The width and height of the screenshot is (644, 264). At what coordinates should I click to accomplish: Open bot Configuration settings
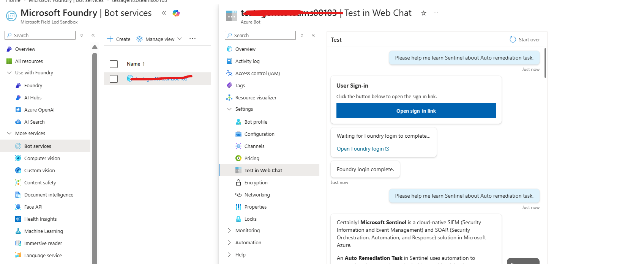[x=259, y=134]
